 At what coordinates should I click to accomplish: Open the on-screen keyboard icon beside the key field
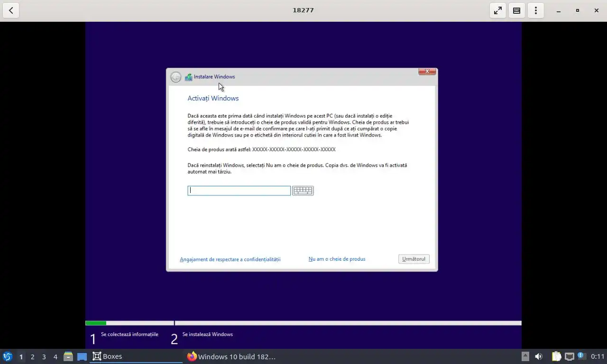(303, 191)
